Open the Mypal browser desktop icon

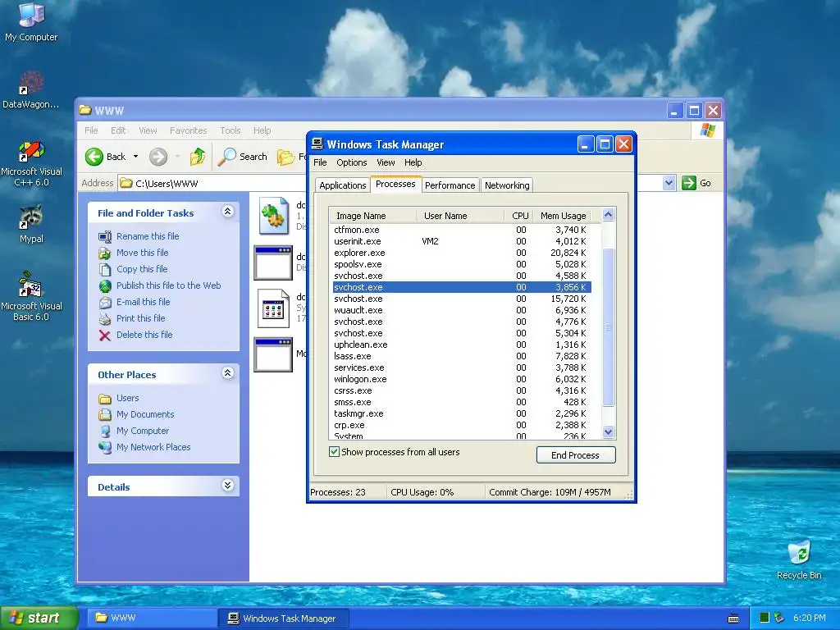[31, 224]
